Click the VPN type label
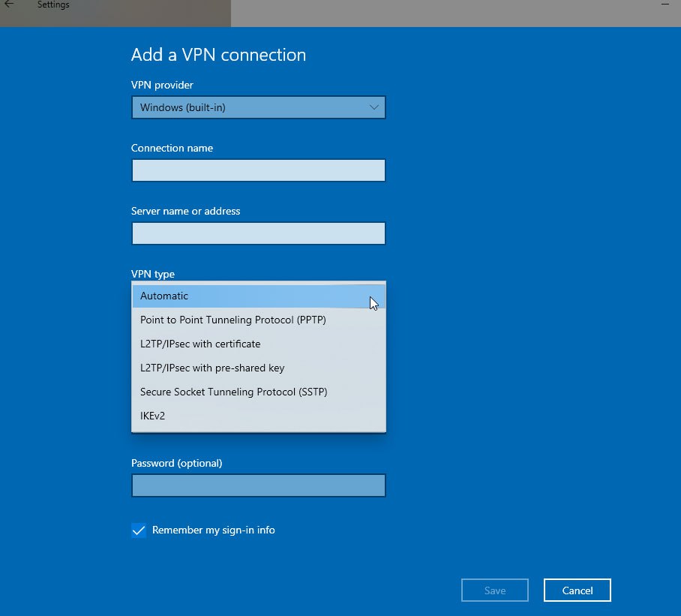This screenshot has width=681, height=616. 153,274
